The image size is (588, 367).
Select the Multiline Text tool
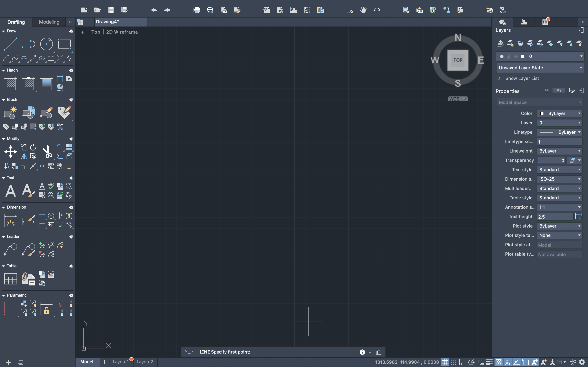[x=10, y=191]
